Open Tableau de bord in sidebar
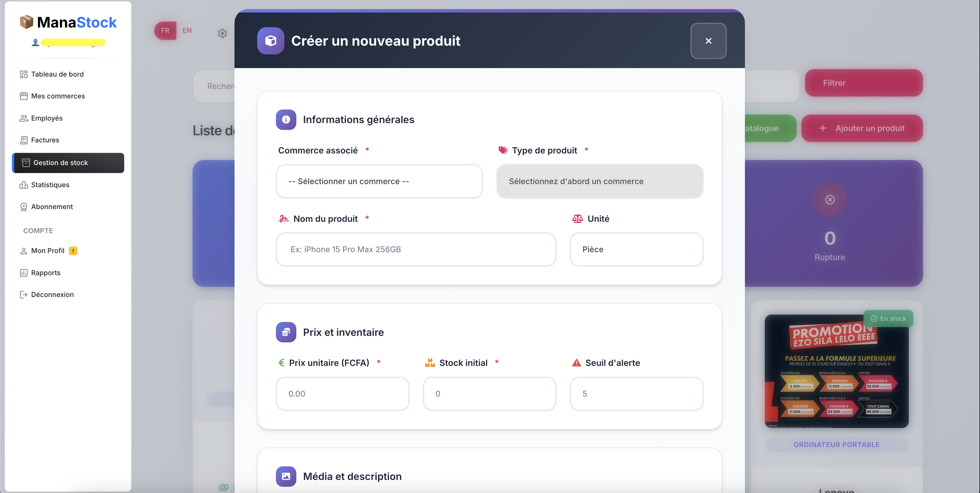Screen dimensions: 980x493 (68, 74)
